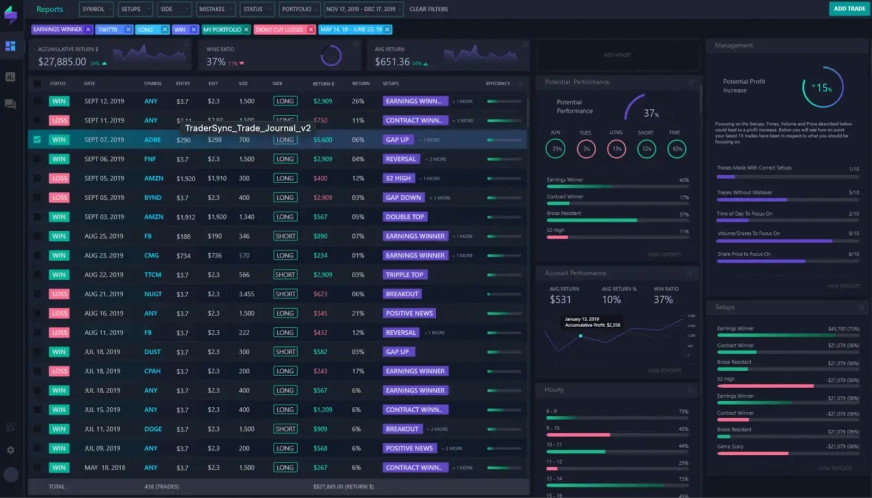Open the chart reports icon in sidebar

tap(10, 76)
